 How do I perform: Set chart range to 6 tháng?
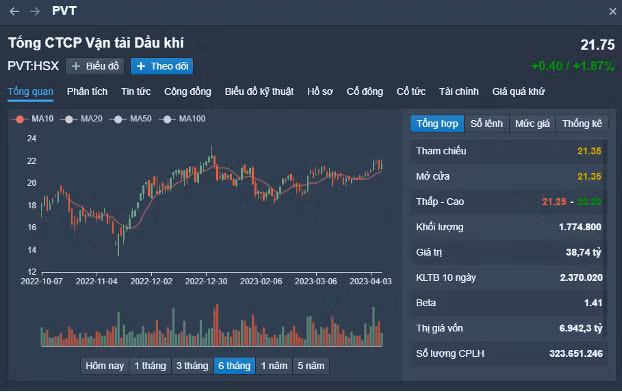pyautogui.click(x=234, y=366)
